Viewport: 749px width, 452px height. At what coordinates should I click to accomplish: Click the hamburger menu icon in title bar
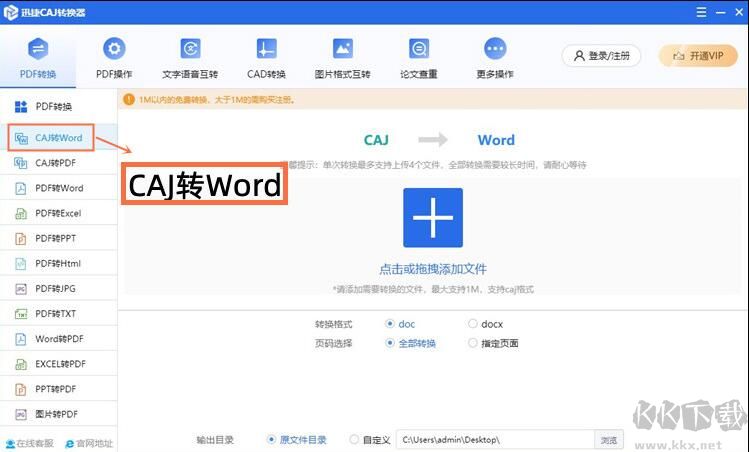pos(701,12)
